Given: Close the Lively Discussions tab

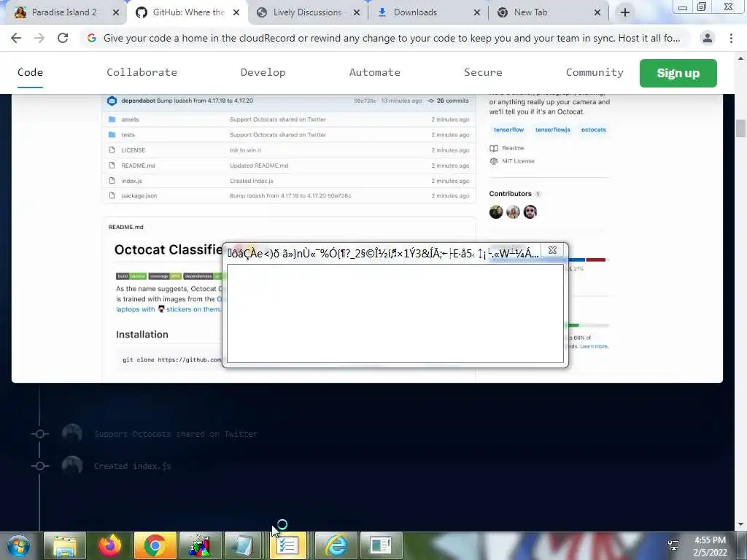Looking at the screenshot, I should (356, 12).
